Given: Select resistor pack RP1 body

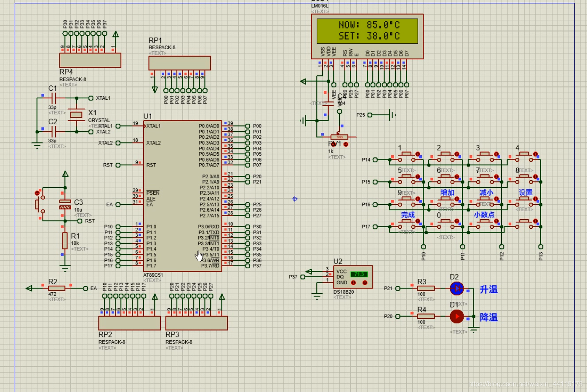Looking at the screenshot, I should tap(179, 63).
